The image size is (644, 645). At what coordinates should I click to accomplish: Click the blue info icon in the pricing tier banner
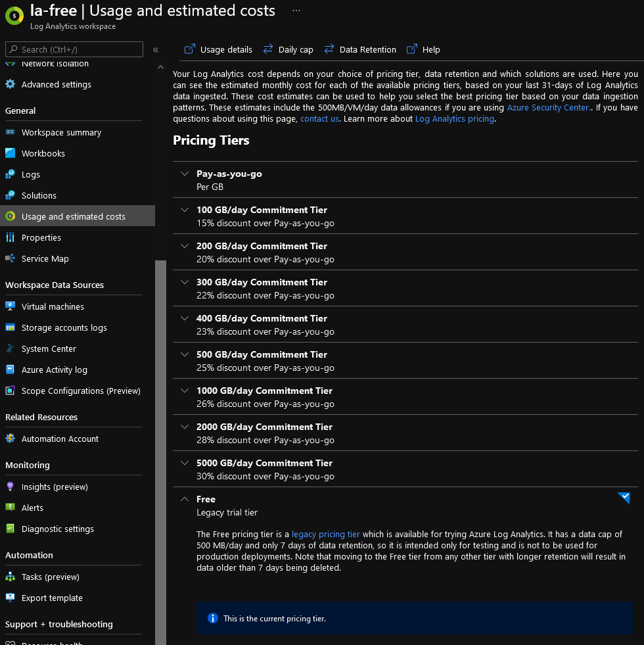[213, 618]
